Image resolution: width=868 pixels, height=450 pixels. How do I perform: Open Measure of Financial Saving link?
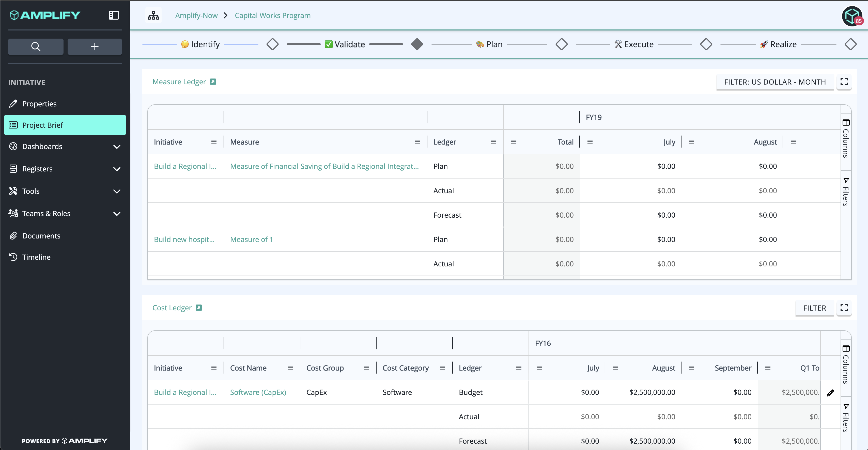[324, 166]
